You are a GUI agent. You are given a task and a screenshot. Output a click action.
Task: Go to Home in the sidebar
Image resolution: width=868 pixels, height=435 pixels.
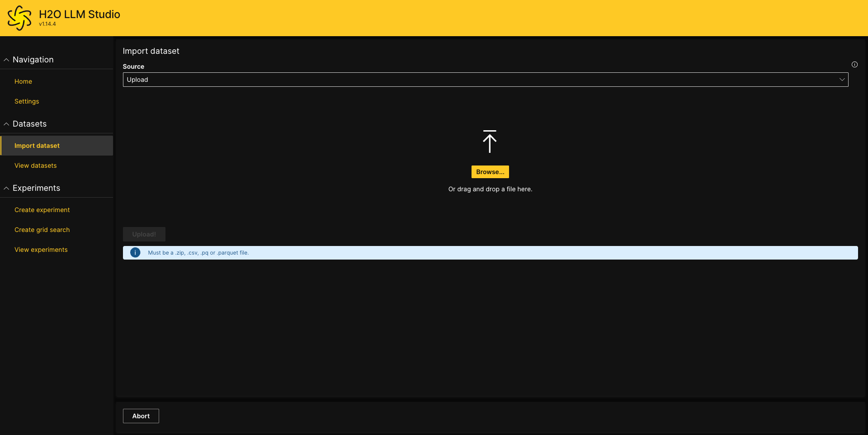(x=24, y=81)
